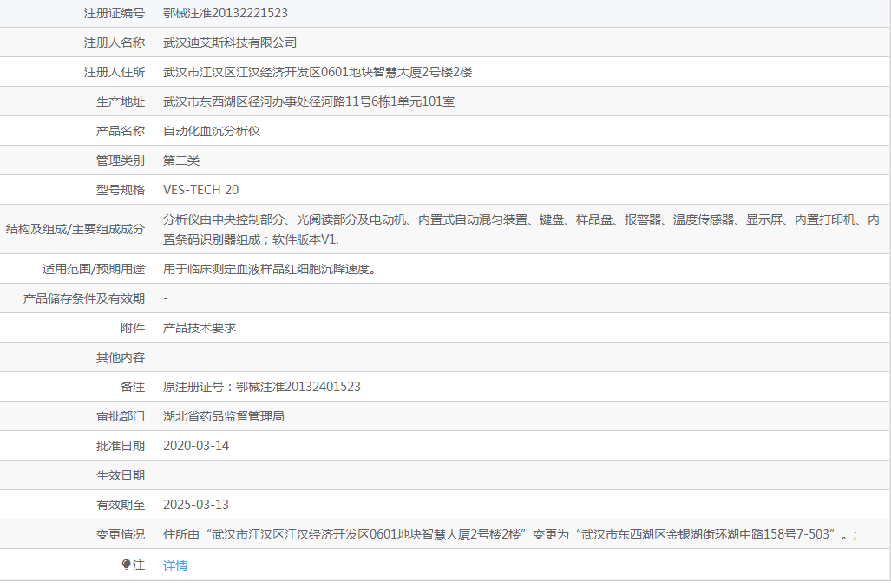
Task: Select model value VES-TECH 20
Action: (201, 190)
